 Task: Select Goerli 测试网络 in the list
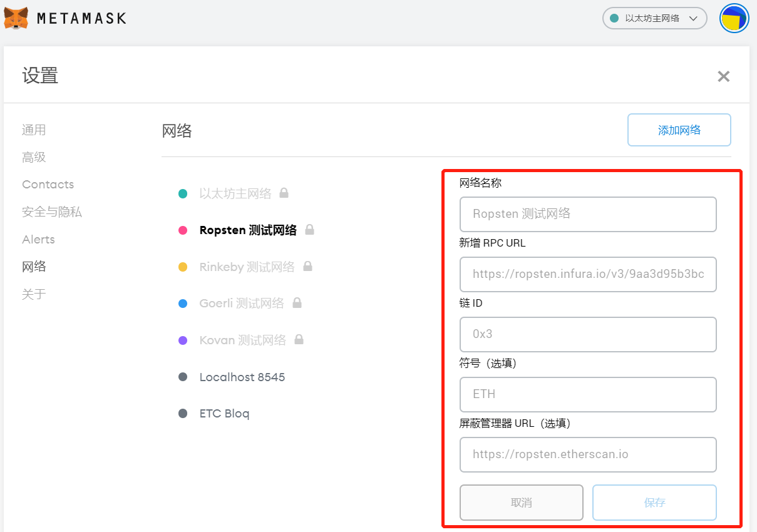click(242, 304)
